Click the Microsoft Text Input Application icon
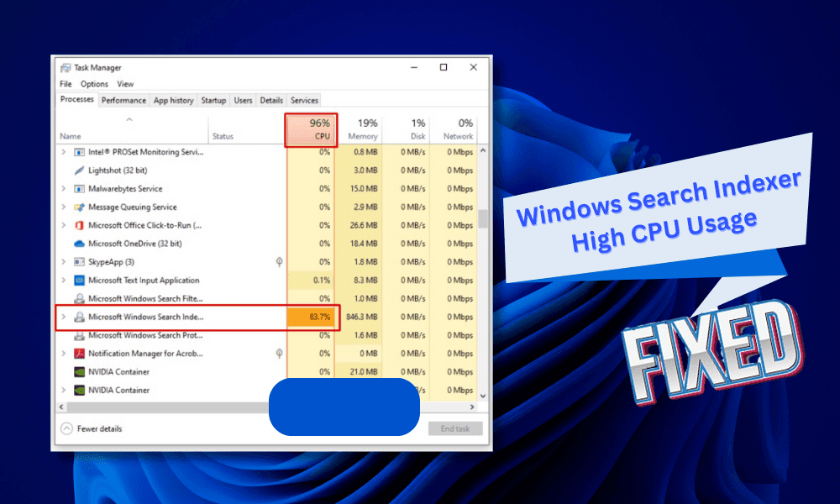Image resolution: width=840 pixels, height=504 pixels. [x=79, y=280]
